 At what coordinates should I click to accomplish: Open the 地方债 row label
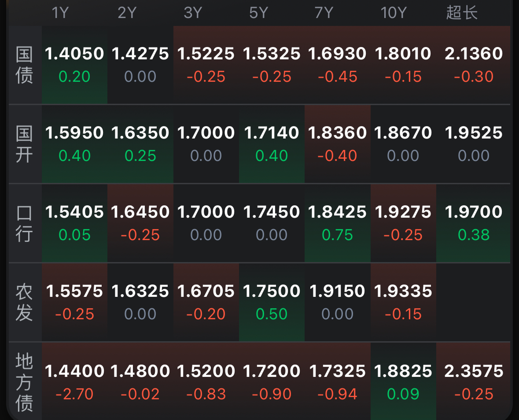pyautogui.click(x=25, y=381)
